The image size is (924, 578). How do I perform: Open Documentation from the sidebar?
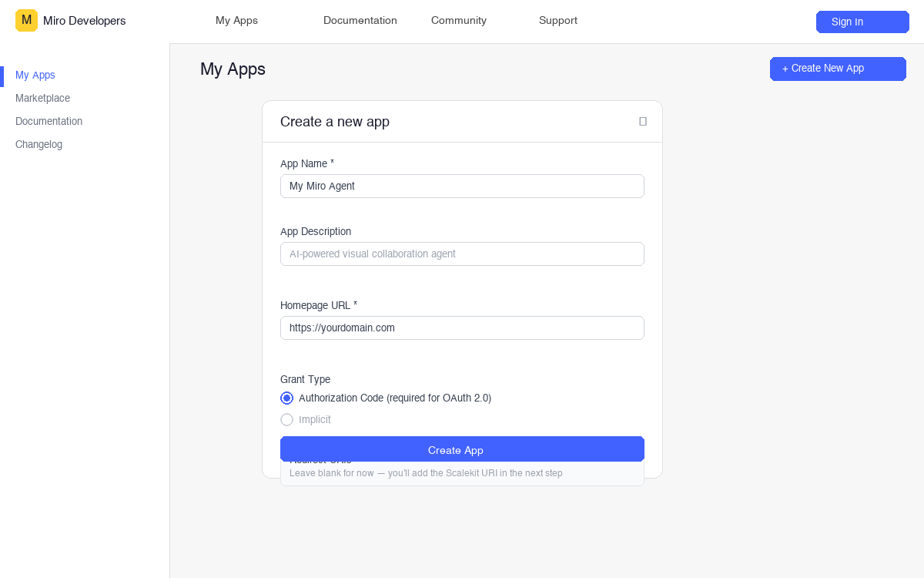click(49, 121)
